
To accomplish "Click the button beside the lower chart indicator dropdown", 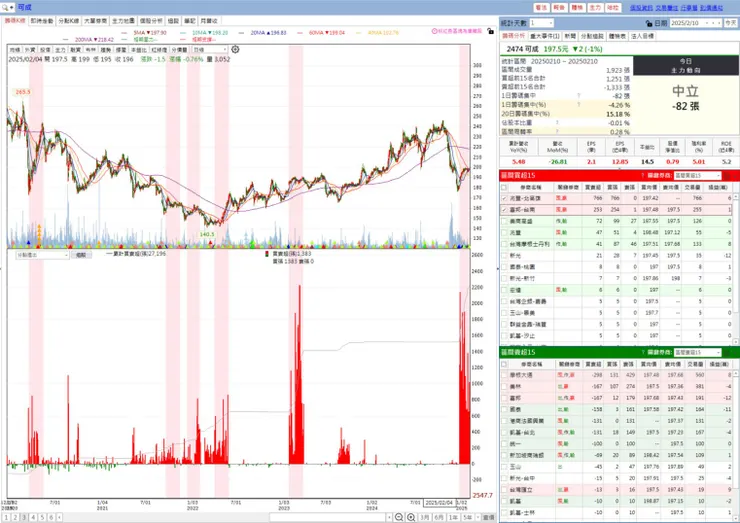I will point(81,255).
